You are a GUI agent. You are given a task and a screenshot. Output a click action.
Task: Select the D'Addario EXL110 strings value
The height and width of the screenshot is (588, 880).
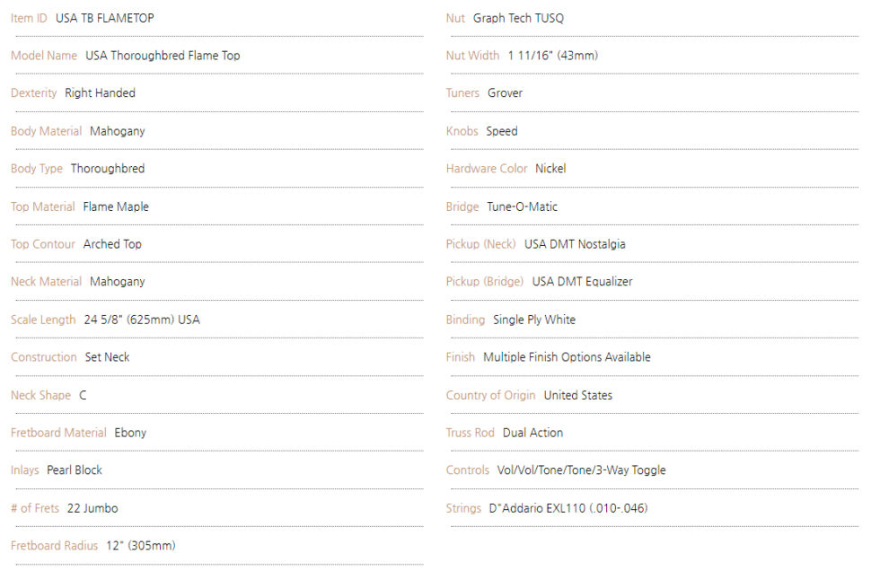568,508
